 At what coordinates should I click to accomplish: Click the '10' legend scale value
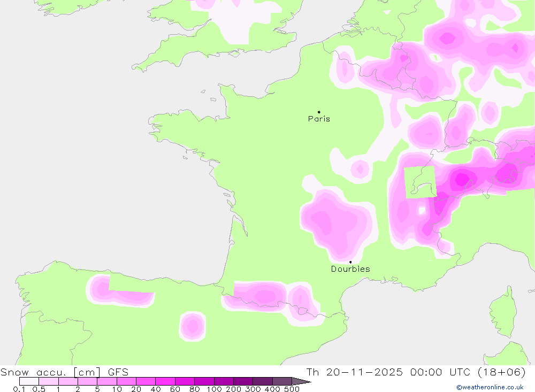pos(117,389)
